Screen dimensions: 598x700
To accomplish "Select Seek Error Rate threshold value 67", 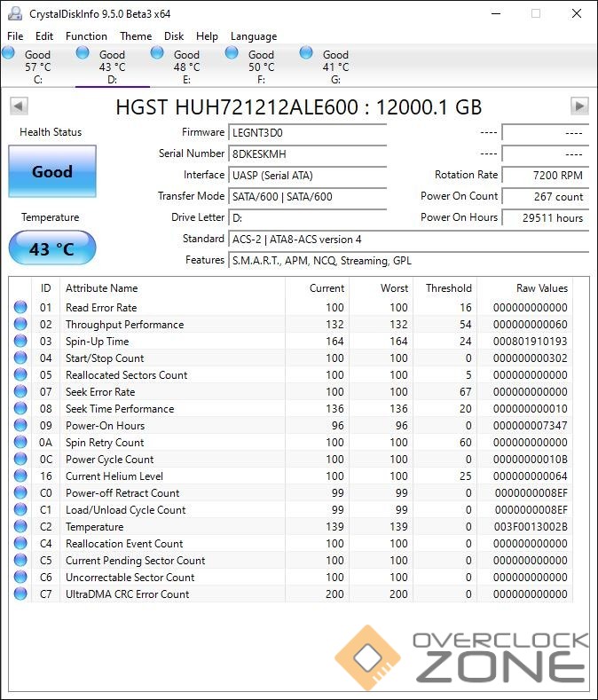I will (x=466, y=392).
